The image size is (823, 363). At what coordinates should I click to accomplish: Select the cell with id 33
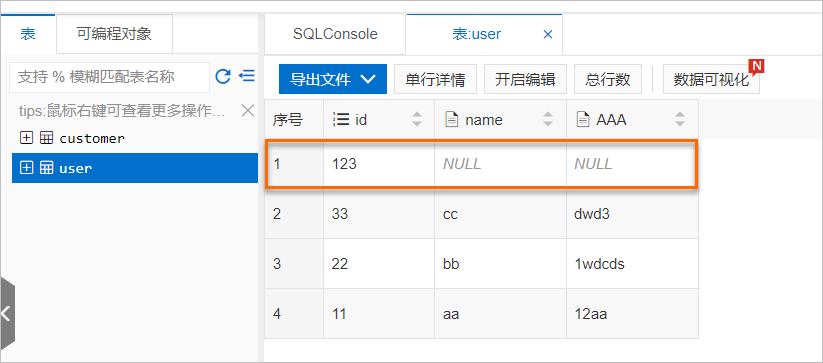pos(379,214)
